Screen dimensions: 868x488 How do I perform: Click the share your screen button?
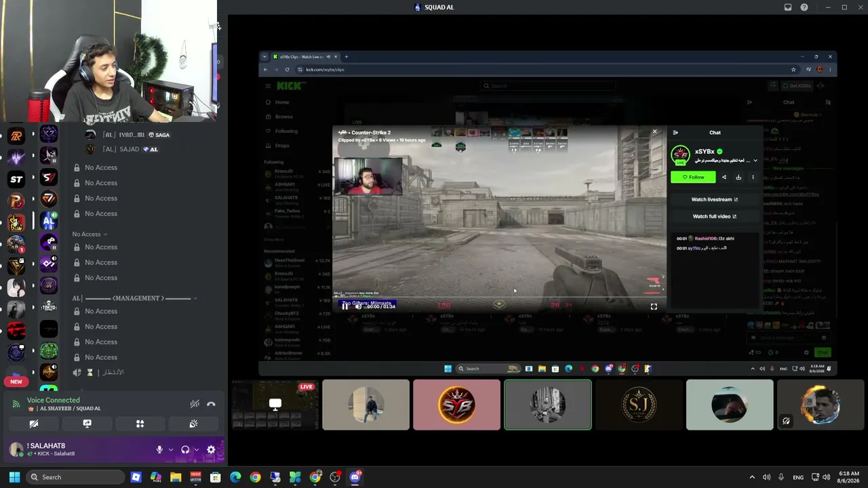pos(87,424)
